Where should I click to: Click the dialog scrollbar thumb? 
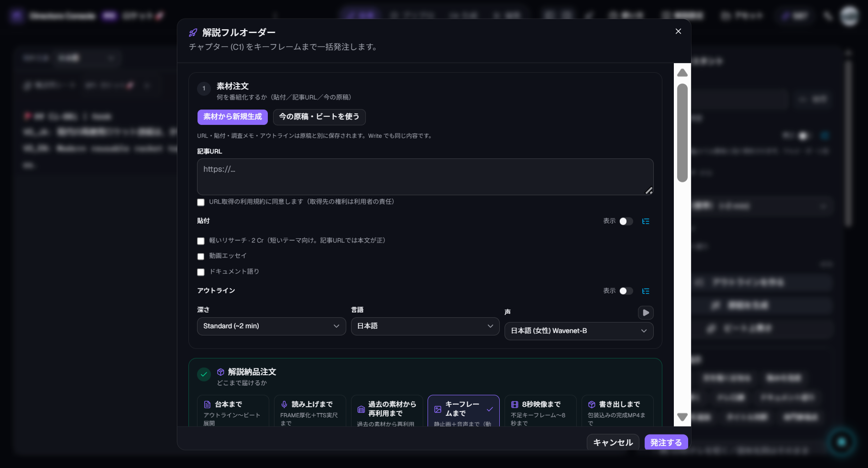point(682,133)
